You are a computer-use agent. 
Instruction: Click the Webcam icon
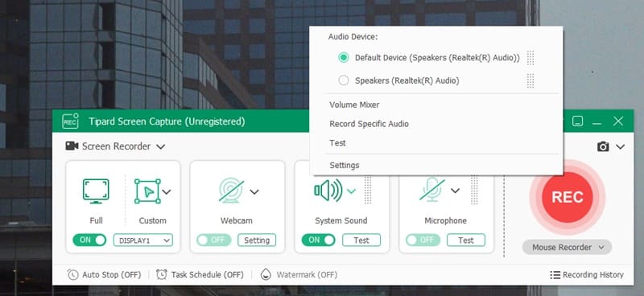(231, 190)
